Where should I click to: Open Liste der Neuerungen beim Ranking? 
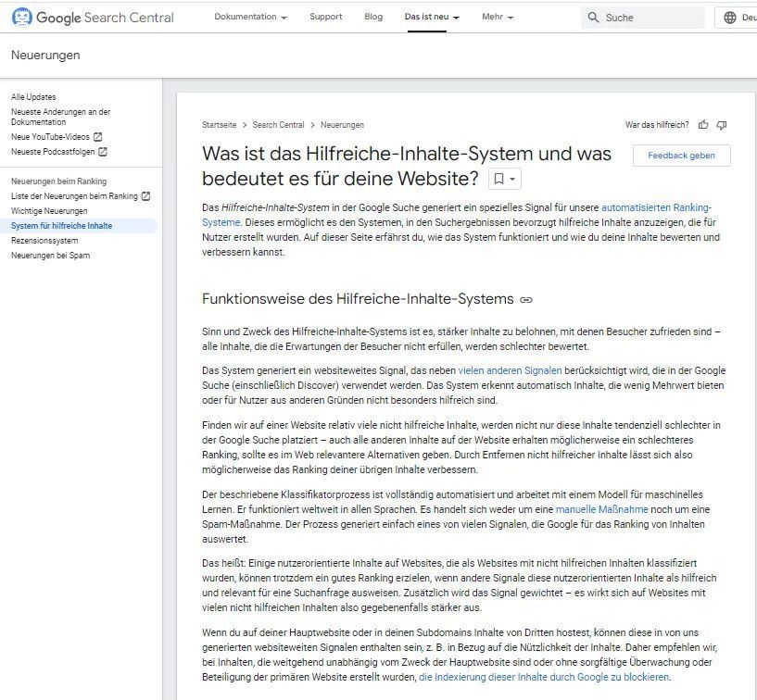pos(74,196)
